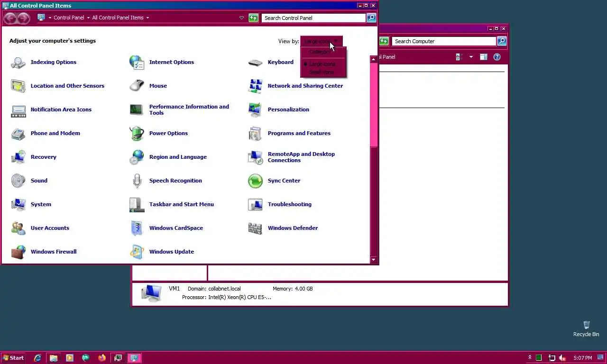
Task: Expand arrow after All Control Panel Items breadcrumb
Action: (x=147, y=18)
